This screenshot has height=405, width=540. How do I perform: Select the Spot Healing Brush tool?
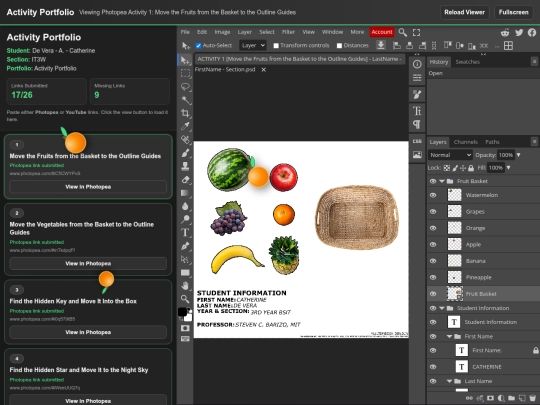[185, 139]
